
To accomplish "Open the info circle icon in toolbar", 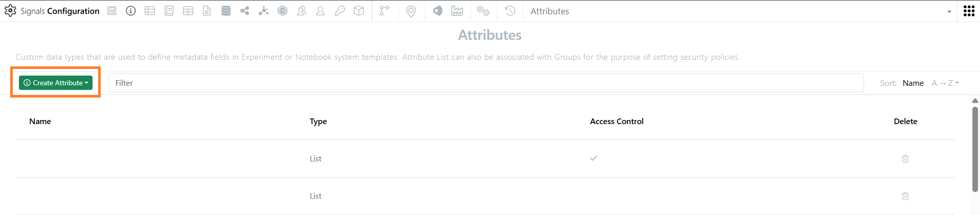I will [x=131, y=11].
